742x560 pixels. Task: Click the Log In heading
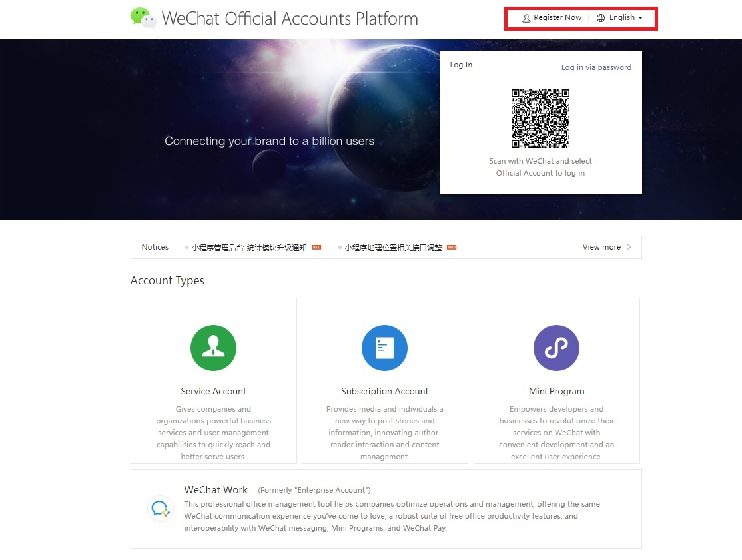(461, 65)
